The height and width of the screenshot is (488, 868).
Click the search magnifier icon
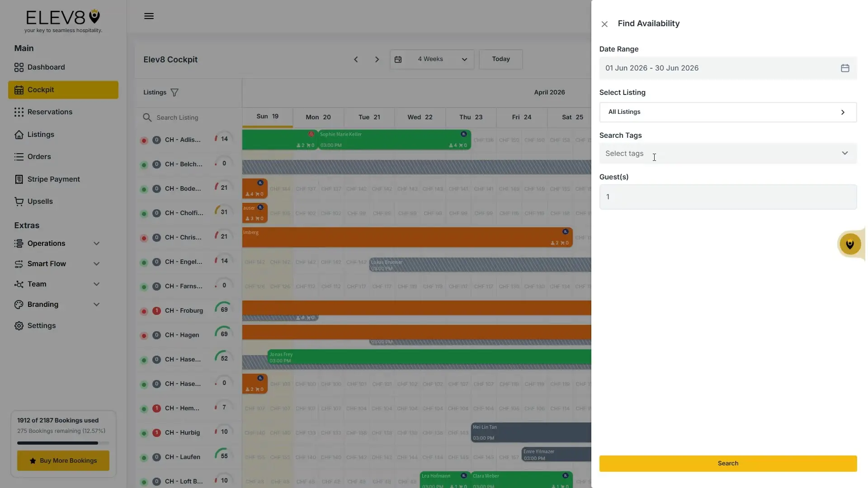[x=147, y=117]
